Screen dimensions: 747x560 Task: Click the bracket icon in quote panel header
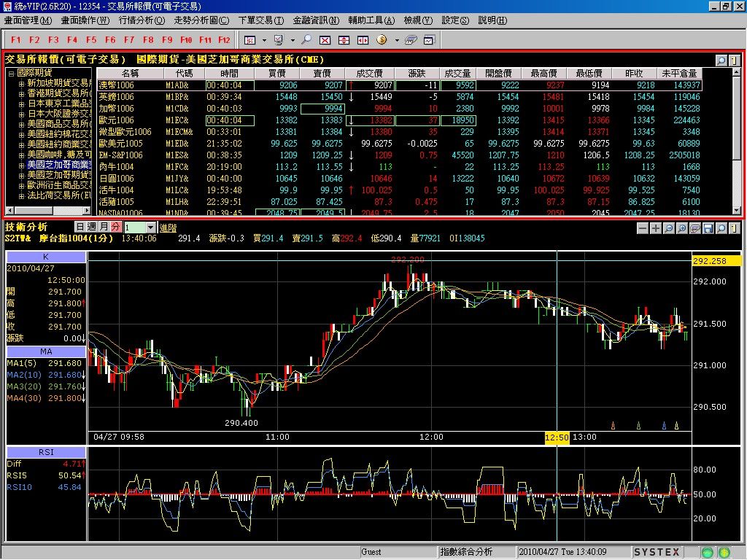733,60
